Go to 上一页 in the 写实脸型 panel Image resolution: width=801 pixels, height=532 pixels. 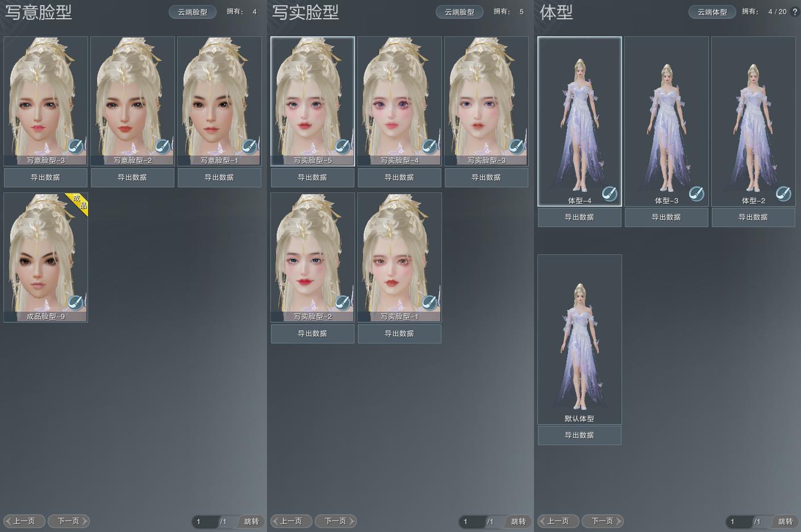[291, 521]
